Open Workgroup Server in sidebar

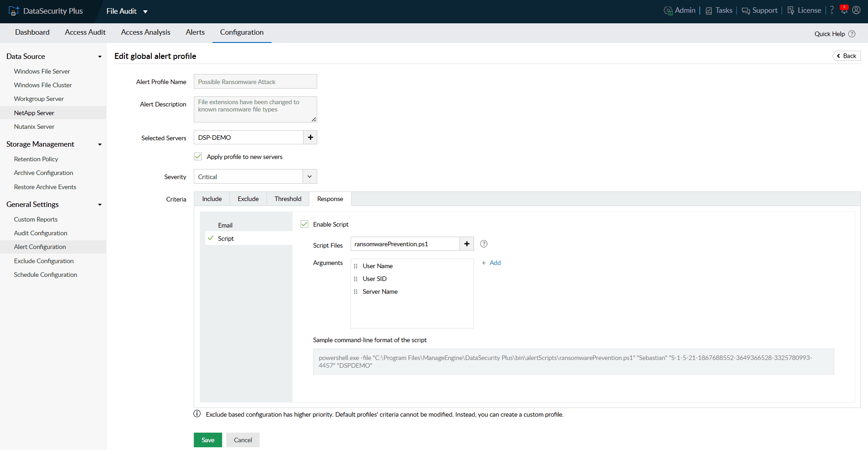point(39,99)
